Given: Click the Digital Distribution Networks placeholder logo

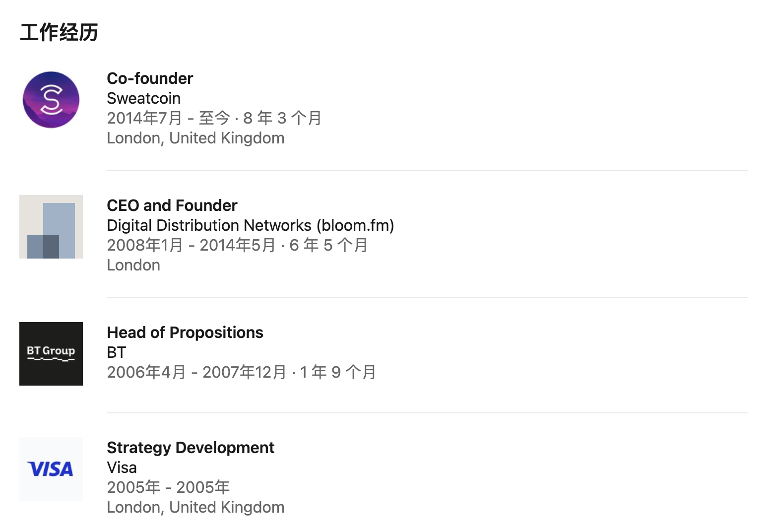Looking at the screenshot, I should pos(51,227).
